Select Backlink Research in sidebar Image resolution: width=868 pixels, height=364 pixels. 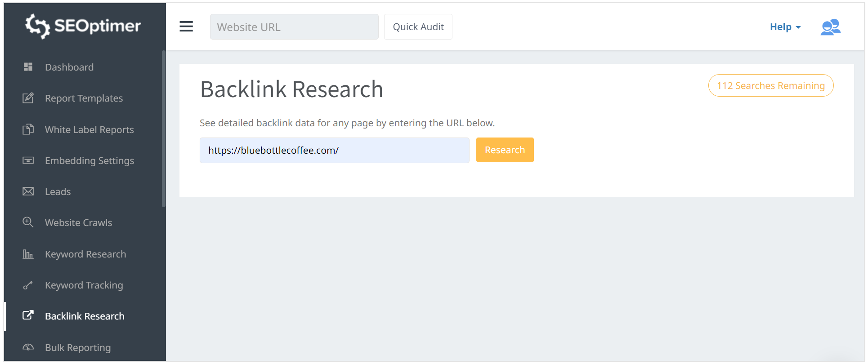click(x=85, y=316)
